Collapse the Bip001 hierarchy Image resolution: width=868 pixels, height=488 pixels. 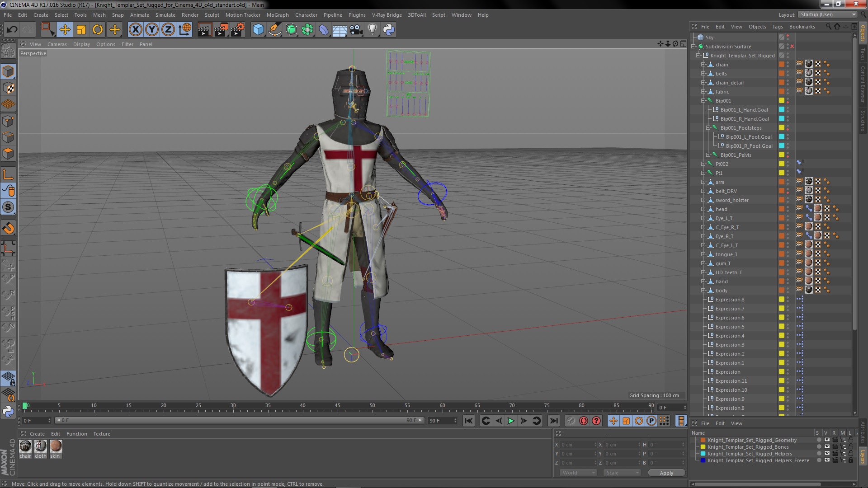point(703,101)
